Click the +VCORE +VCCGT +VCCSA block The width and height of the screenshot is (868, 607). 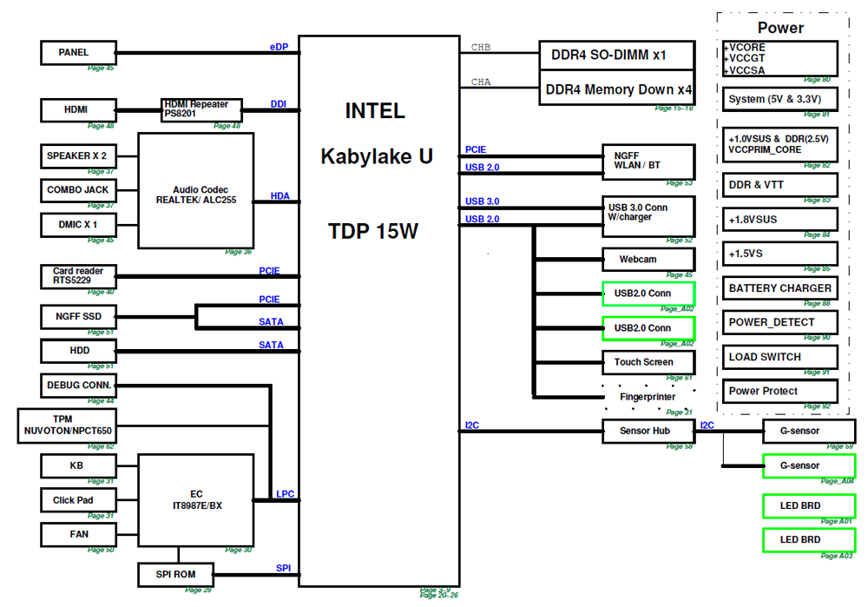pos(780,59)
